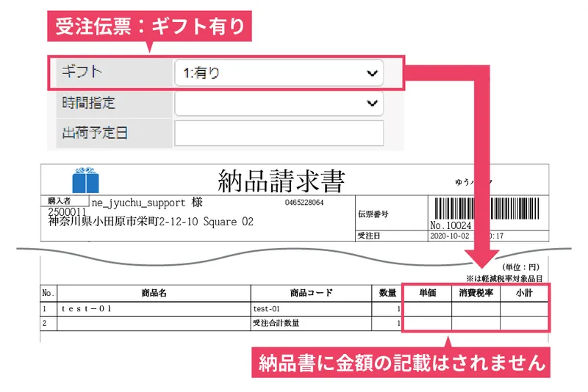
Task: Click the postal code 2500011
Action: 67,211
